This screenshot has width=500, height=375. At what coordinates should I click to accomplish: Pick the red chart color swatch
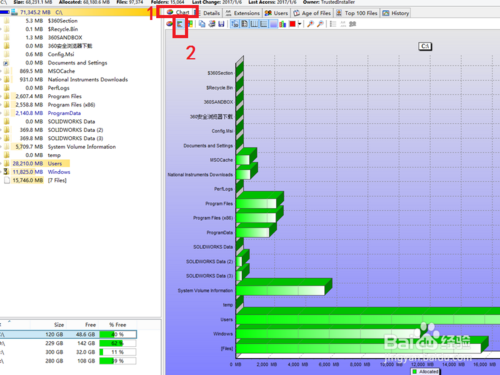292,24
